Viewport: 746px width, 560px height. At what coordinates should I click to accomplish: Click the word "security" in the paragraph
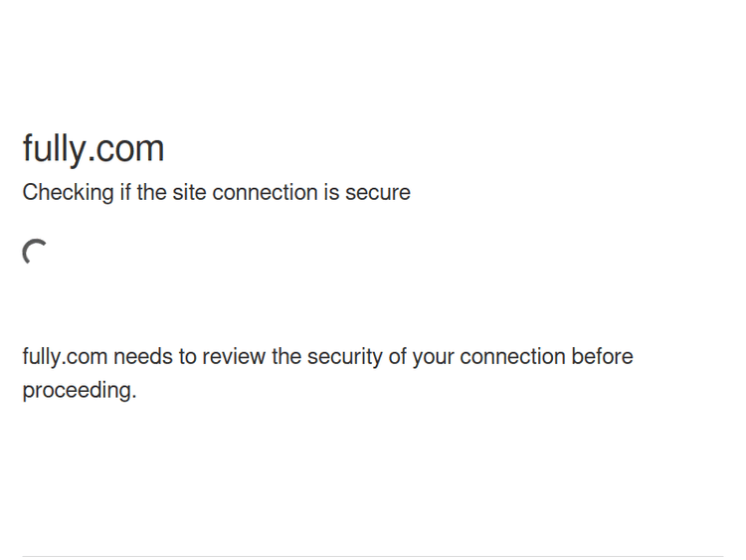(x=344, y=357)
